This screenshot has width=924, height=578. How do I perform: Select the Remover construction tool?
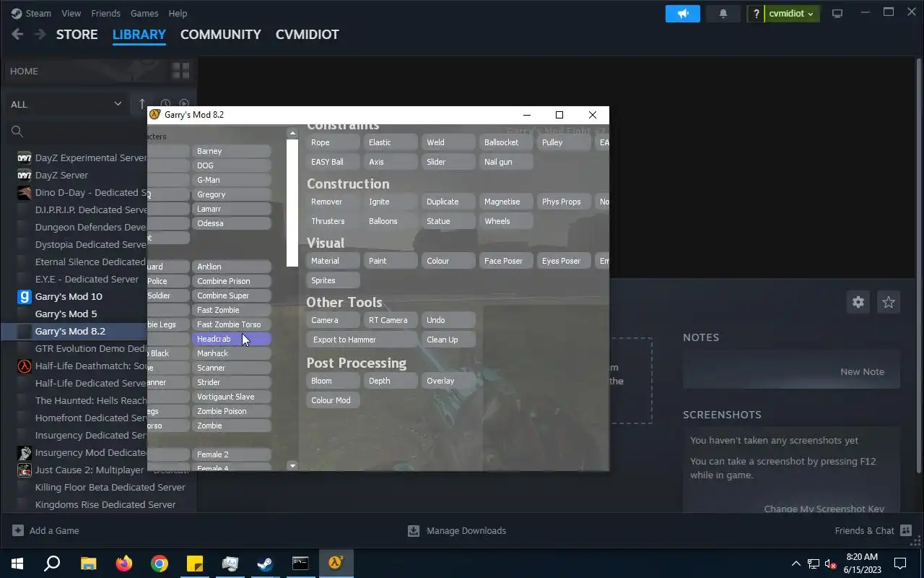click(x=333, y=202)
